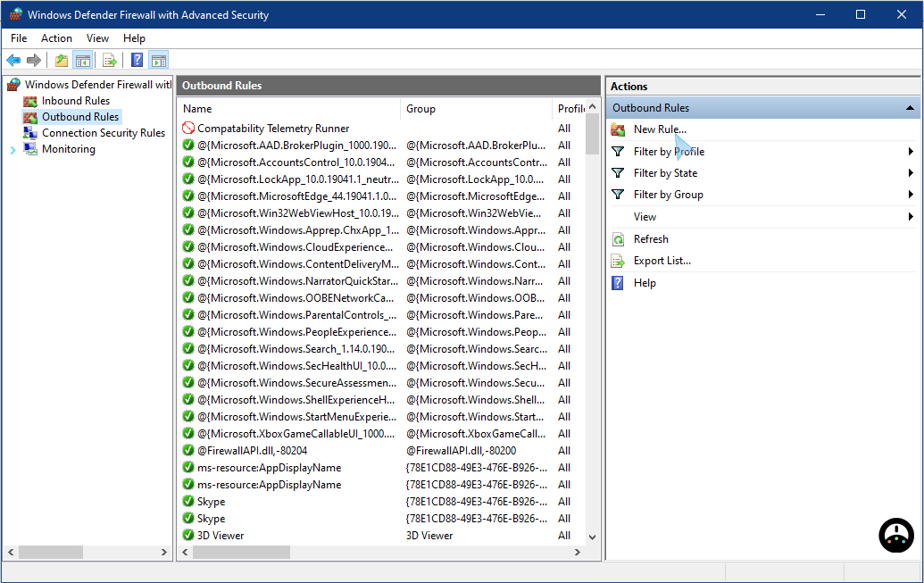Toggle the Show/Hide Action Pane toolbar icon
This screenshot has width=924, height=583.
(159, 60)
